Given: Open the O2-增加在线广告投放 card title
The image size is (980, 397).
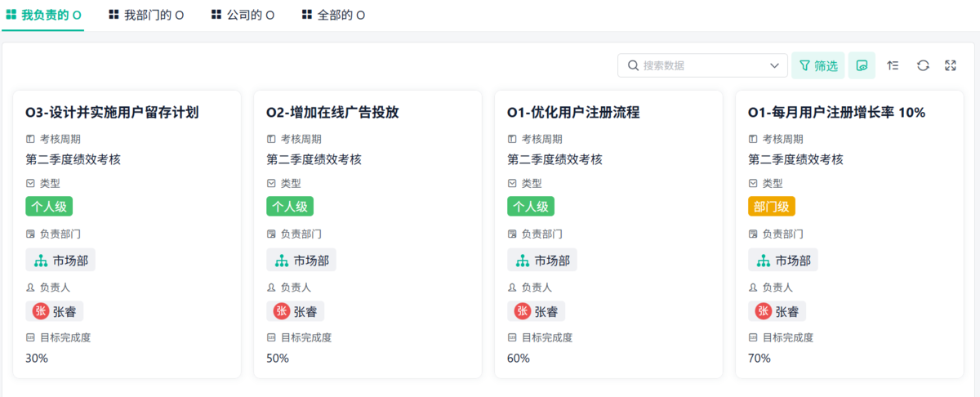Looking at the screenshot, I should coord(332,113).
